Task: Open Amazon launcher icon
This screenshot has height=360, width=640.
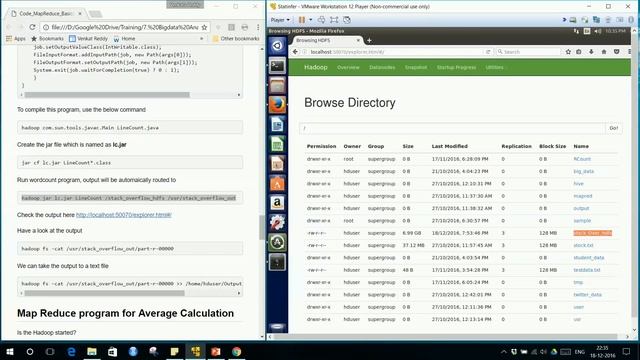Action: pos(277,203)
